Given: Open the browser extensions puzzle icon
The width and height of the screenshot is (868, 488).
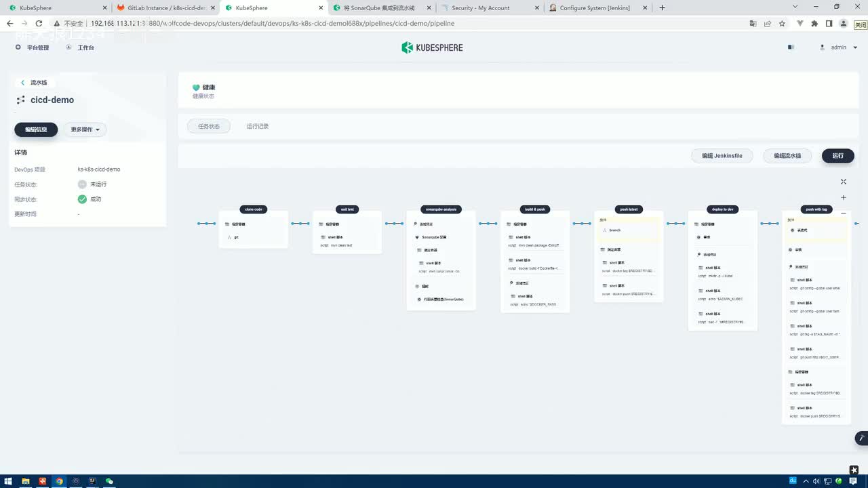Looking at the screenshot, I should [814, 23].
